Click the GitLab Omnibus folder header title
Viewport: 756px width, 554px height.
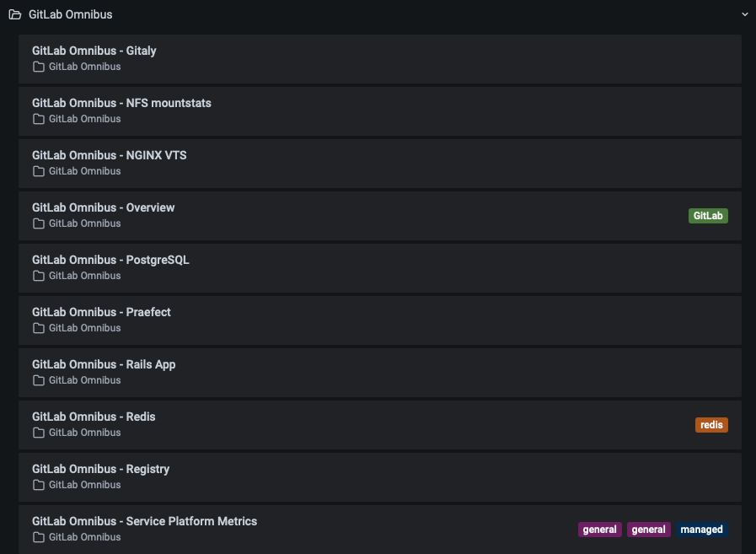click(x=71, y=14)
